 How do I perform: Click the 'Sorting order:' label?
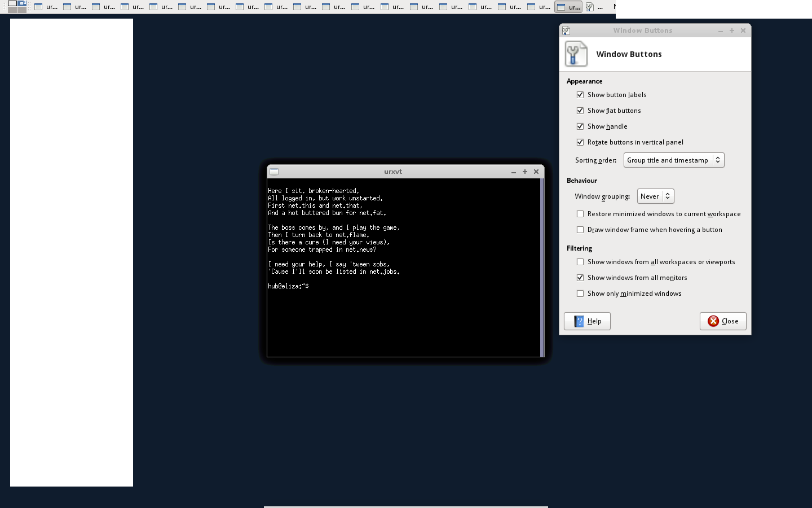pos(595,160)
